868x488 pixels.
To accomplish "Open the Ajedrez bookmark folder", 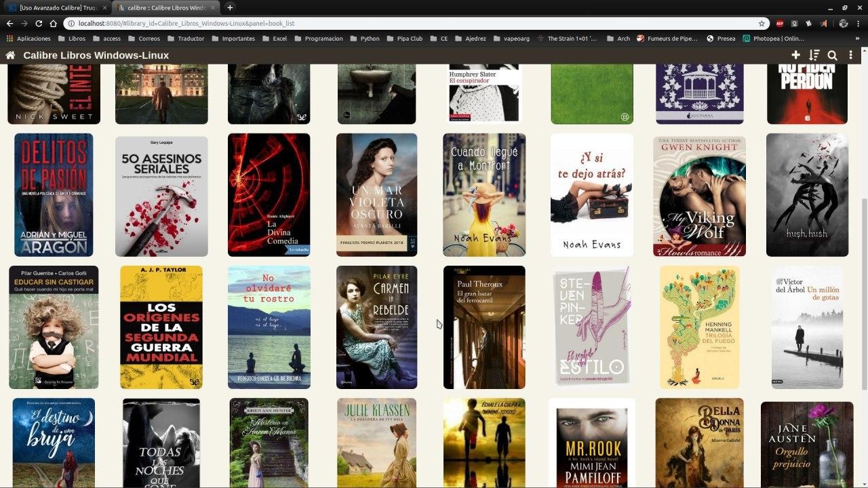I will pos(470,39).
